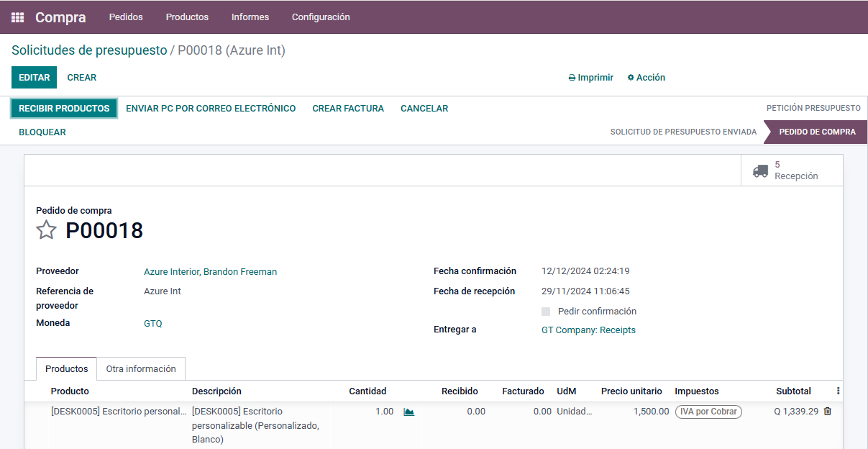The width and height of the screenshot is (868, 449).
Task: Click the Imprimir printer button
Action: click(590, 78)
